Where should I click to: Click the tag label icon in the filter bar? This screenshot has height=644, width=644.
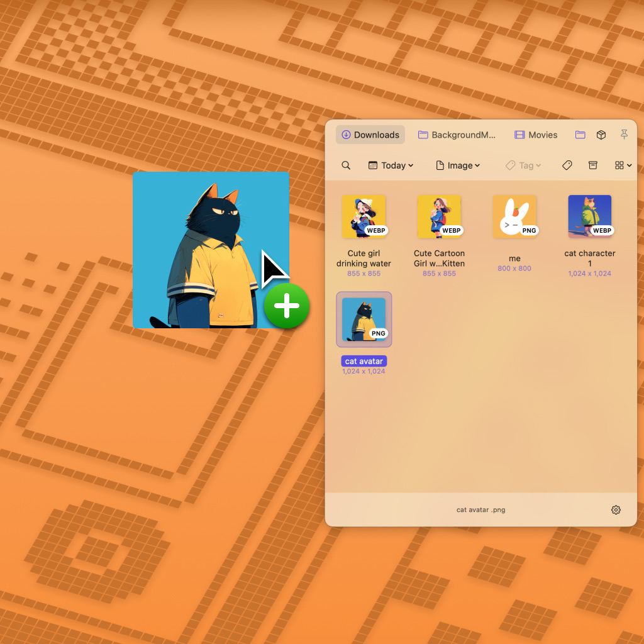567,165
